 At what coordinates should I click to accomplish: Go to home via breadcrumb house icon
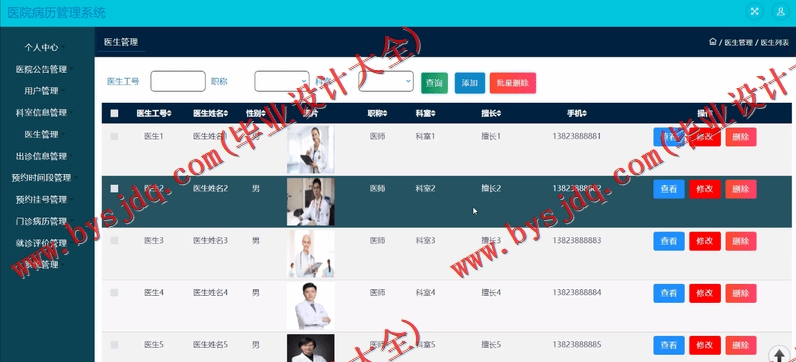[x=713, y=42]
